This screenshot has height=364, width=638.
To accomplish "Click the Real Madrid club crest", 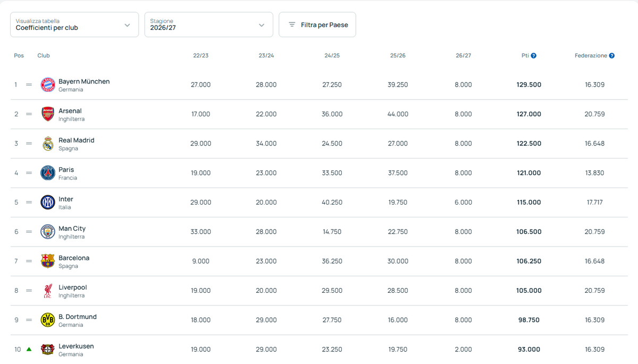I will tap(48, 143).
